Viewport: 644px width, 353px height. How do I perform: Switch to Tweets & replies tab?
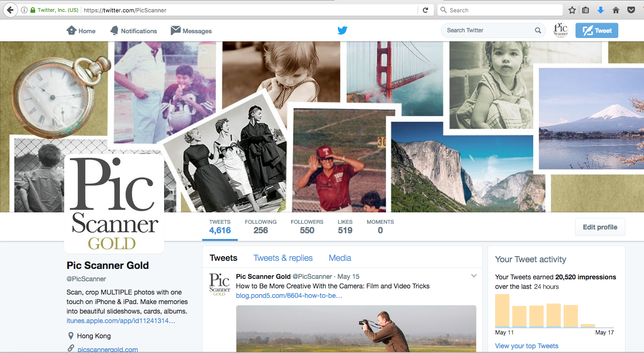click(x=283, y=258)
